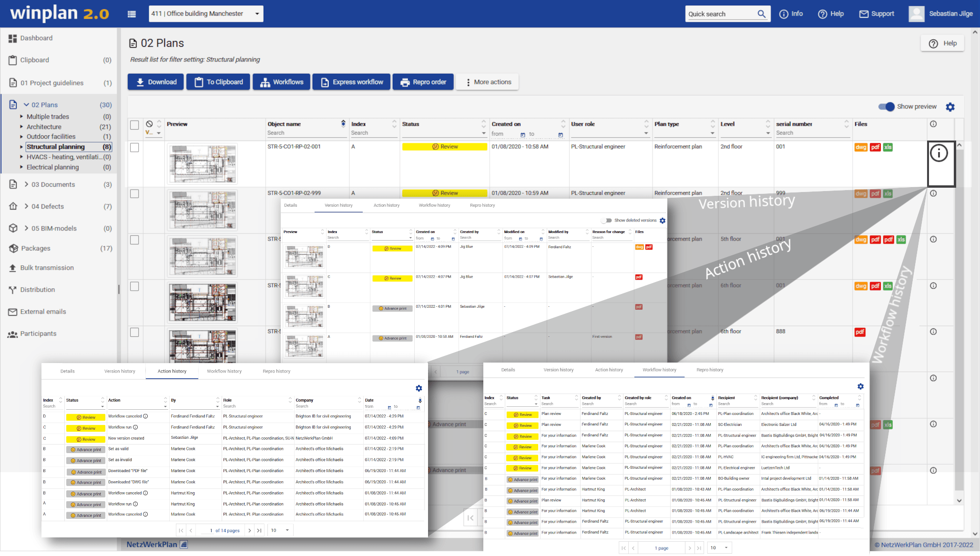Open Repro history tab in Version history panel

[482, 205]
